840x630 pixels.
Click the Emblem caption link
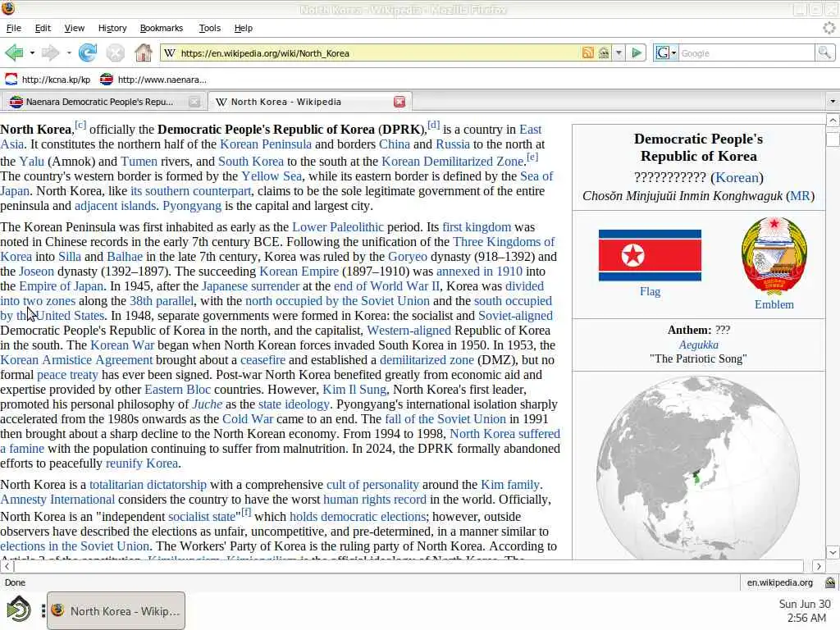[774, 304]
